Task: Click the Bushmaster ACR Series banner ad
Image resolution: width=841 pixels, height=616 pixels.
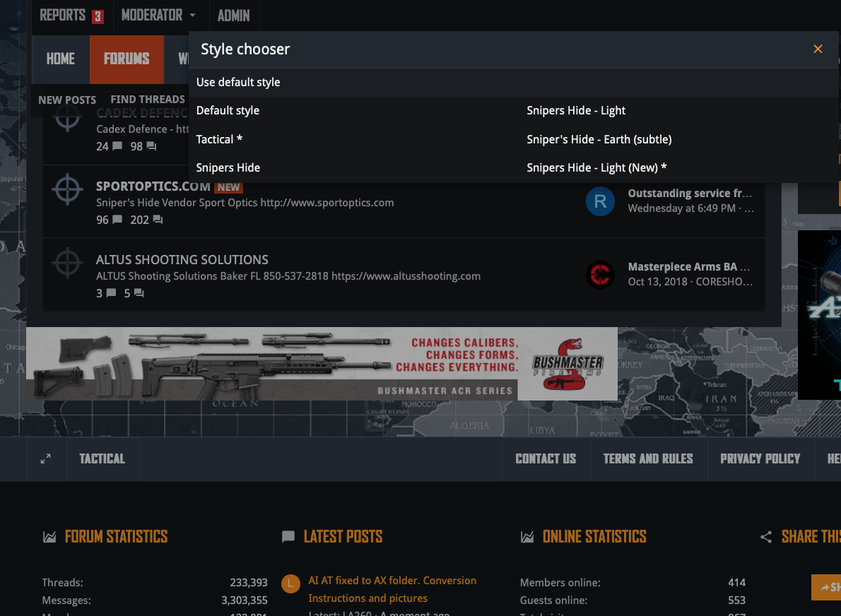Action: pos(322,364)
